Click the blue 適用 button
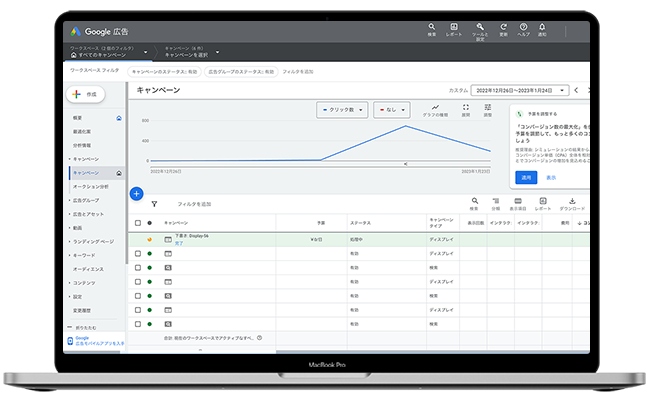The image size is (650, 400). [x=526, y=177]
